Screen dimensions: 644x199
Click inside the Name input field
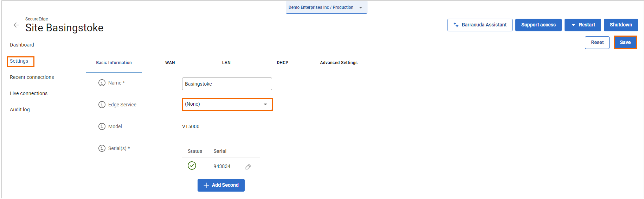pos(227,84)
